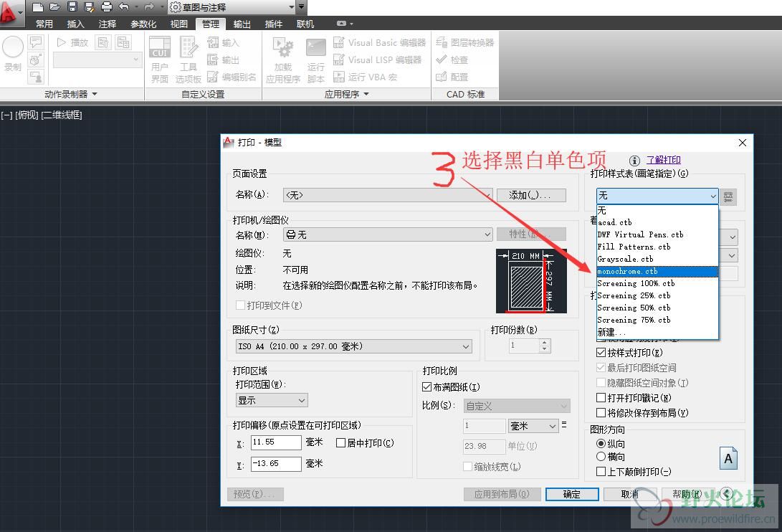Switch to the 插入 ribbon tab

[75, 24]
